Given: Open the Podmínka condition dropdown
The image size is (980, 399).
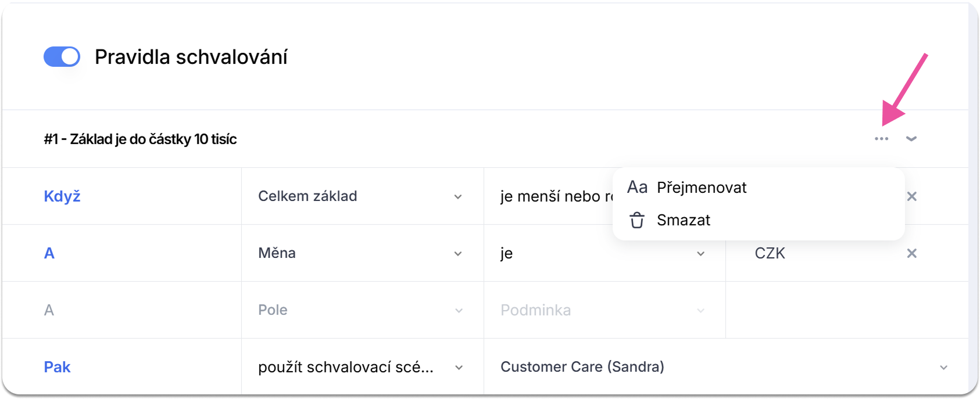Looking at the screenshot, I should [604, 310].
